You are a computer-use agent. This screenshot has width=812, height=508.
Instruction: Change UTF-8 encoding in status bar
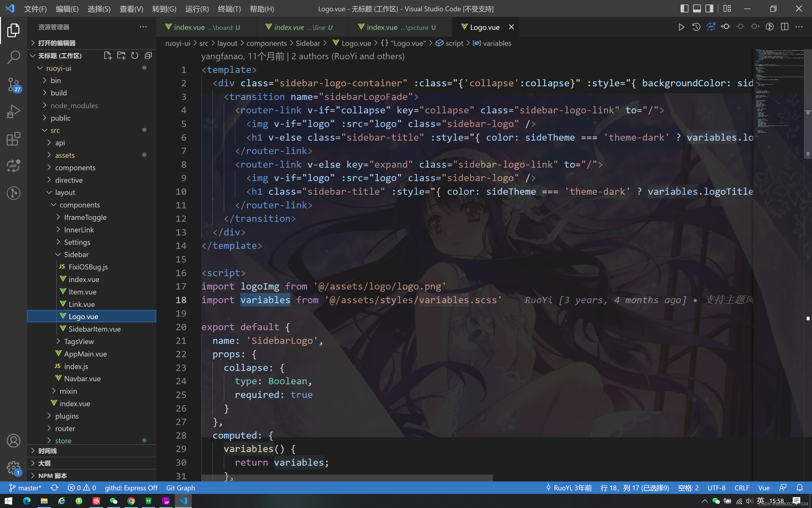[716, 488]
